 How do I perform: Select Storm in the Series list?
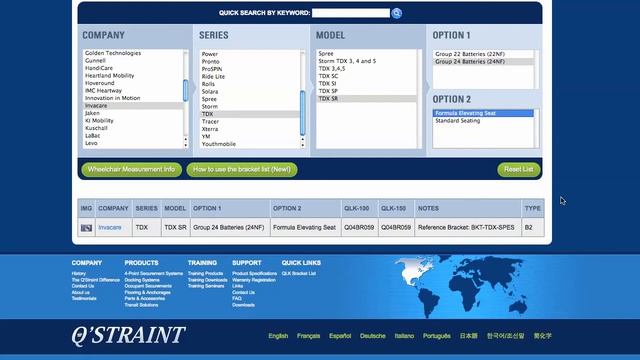[209, 107]
